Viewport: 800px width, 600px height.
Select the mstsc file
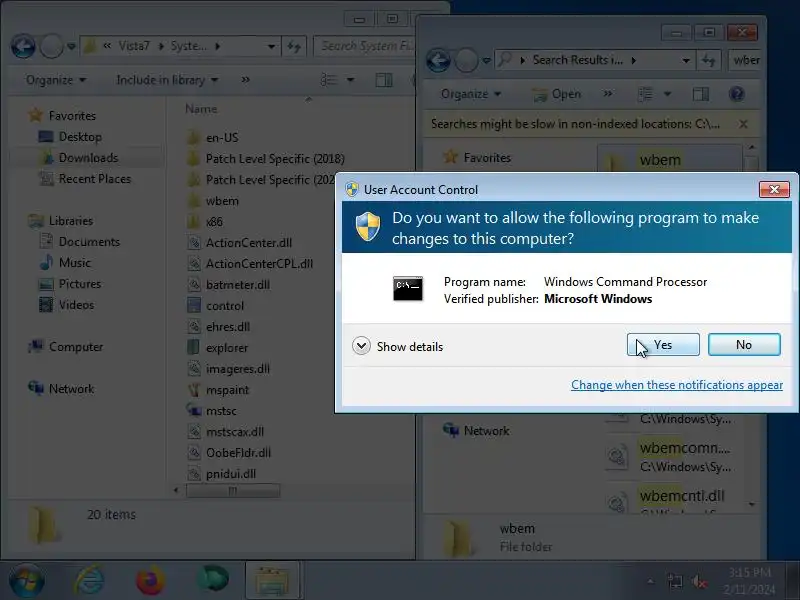click(x=212, y=411)
